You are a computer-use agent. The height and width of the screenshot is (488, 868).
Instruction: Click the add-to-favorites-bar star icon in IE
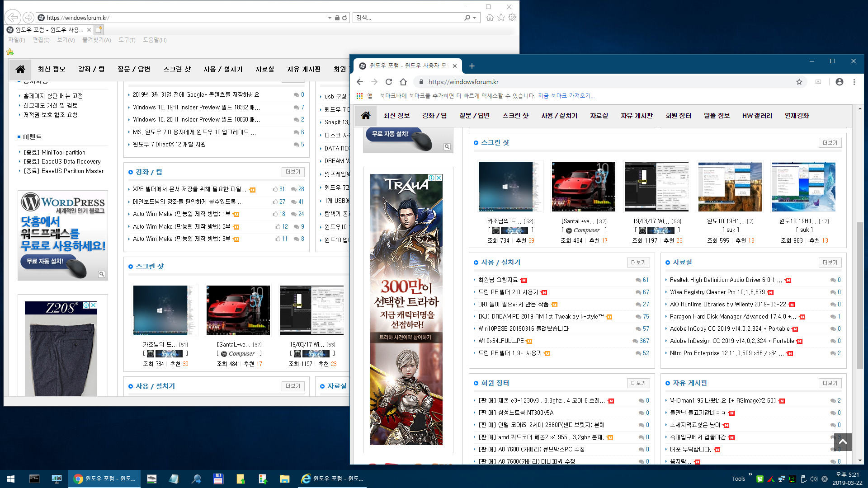(10, 52)
